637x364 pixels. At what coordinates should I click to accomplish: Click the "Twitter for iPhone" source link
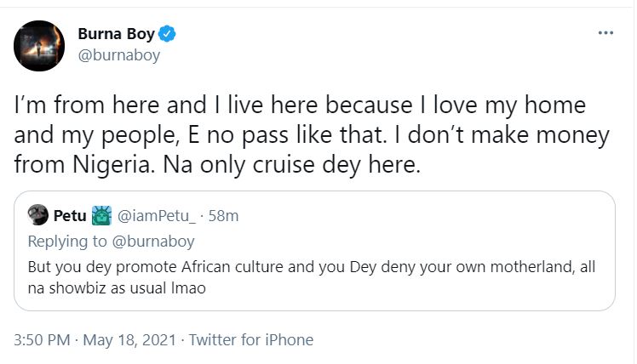pos(250,340)
